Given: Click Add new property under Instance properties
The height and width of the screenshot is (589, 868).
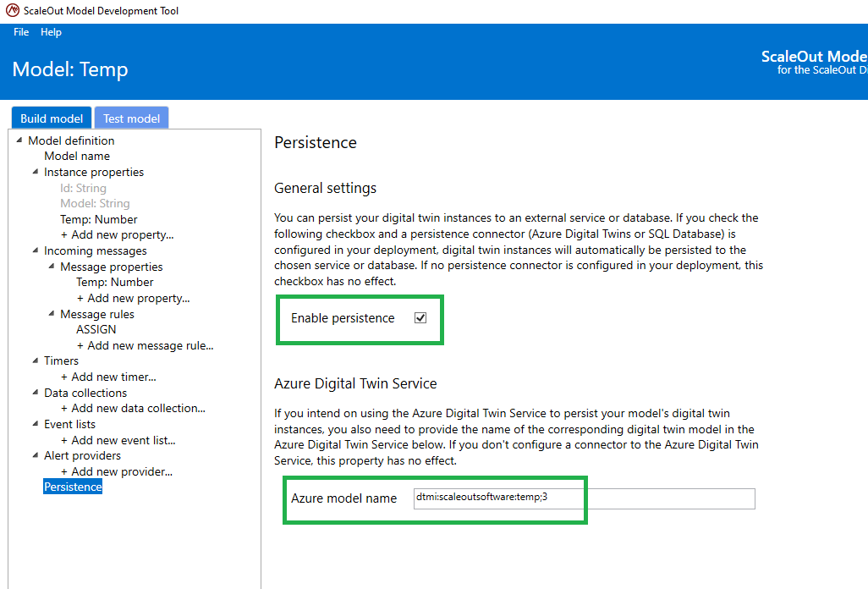Looking at the screenshot, I should point(117,234).
